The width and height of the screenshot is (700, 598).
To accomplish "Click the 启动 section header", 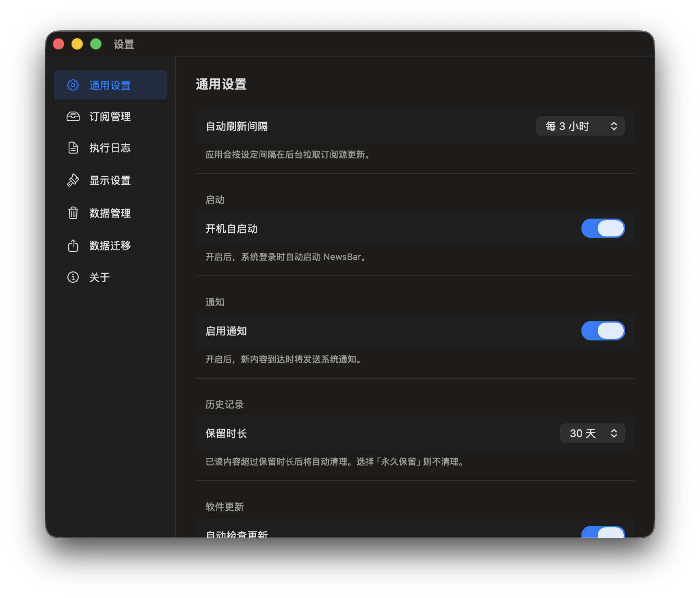I will 215,199.
